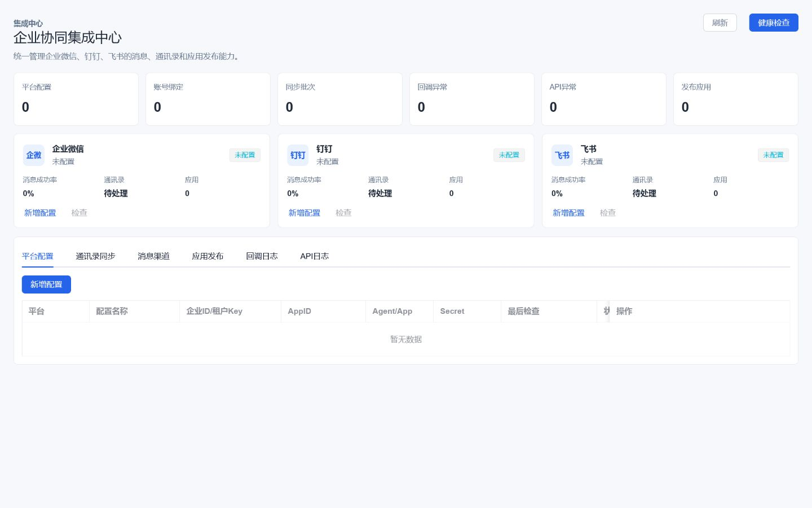Click the 最后检查 column header

pyautogui.click(x=549, y=312)
